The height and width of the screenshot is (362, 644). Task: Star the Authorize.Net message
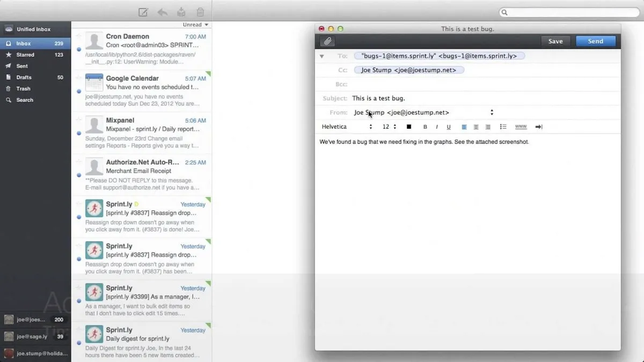point(79,161)
